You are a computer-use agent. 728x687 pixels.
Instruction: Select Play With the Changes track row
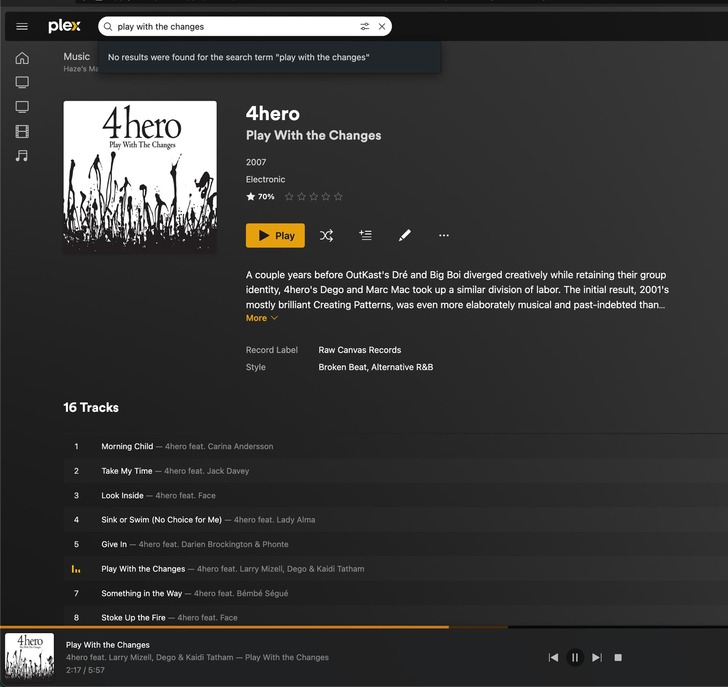click(x=396, y=569)
